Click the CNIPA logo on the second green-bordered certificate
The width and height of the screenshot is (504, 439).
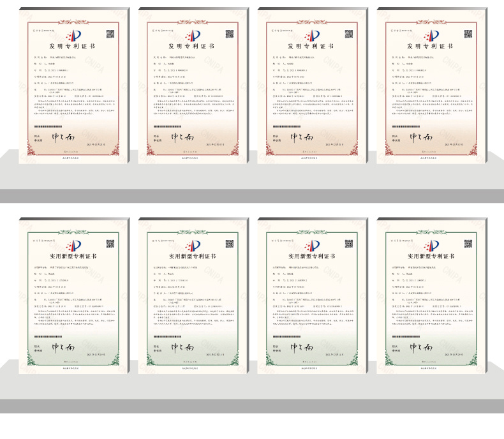coord(193,246)
